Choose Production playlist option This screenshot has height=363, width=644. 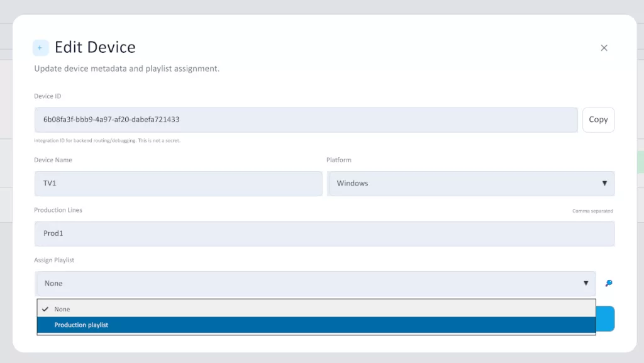click(316, 325)
